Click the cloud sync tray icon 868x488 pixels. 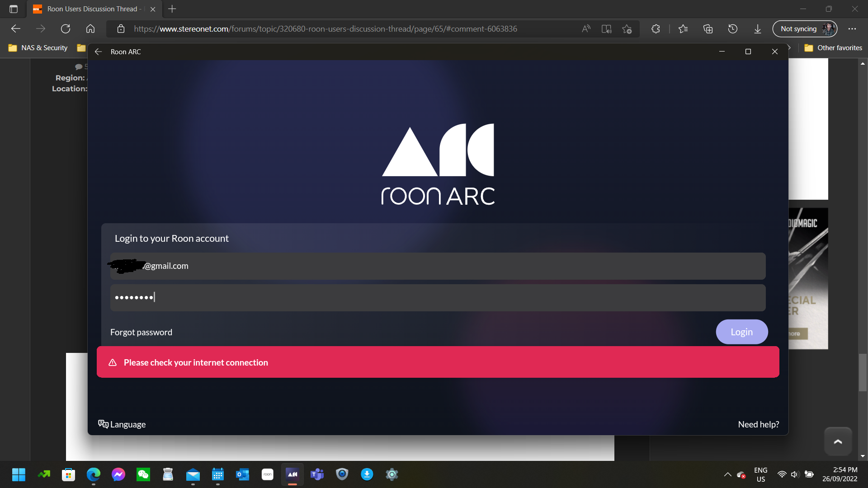[741, 474]
